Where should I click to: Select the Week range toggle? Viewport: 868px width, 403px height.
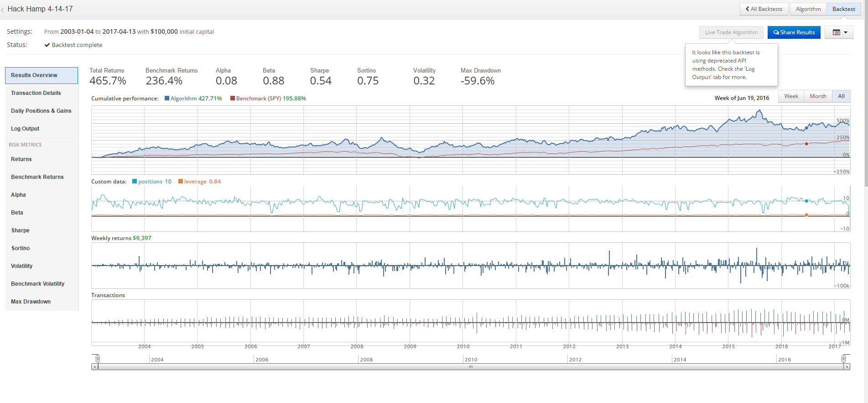click(791, 96)
